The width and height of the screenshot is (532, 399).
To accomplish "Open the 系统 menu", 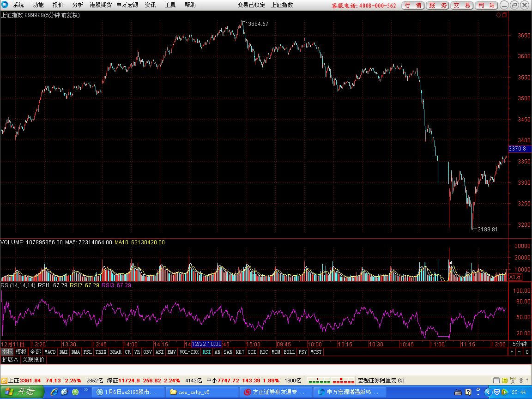I will pyautogui.click(x=18, y=5).
